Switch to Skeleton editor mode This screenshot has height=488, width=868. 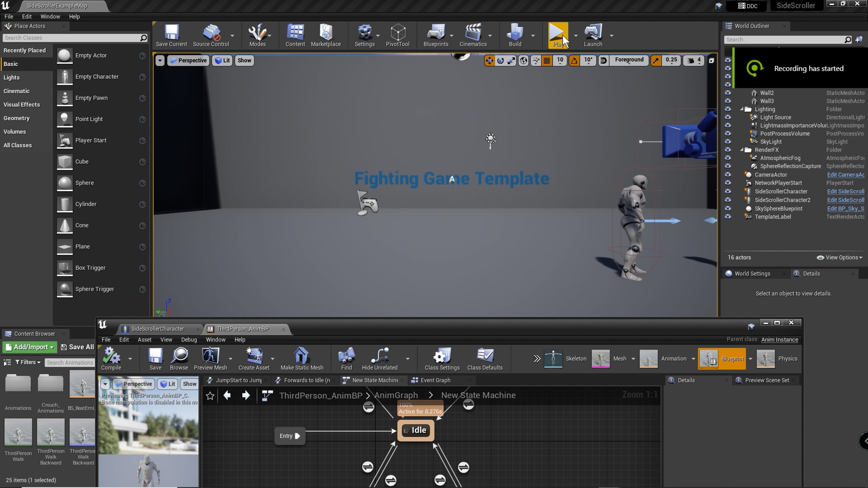click(565, 359)
